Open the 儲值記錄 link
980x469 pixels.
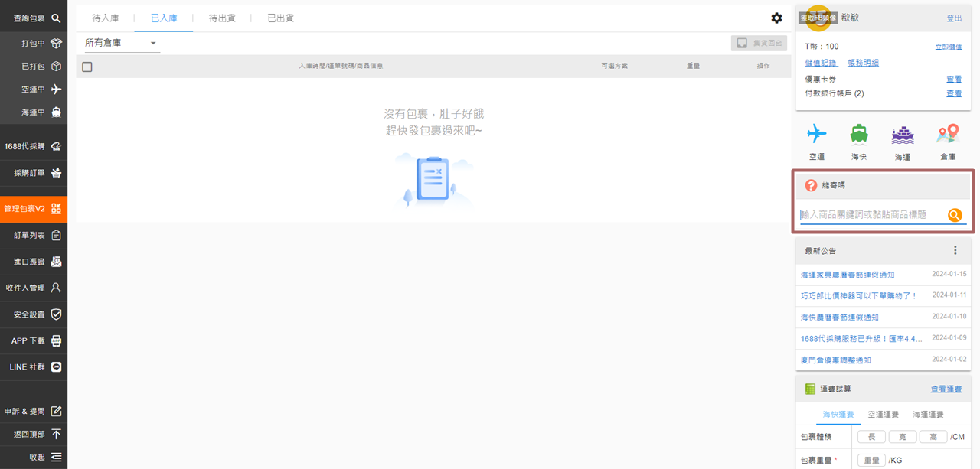(821, 63)
